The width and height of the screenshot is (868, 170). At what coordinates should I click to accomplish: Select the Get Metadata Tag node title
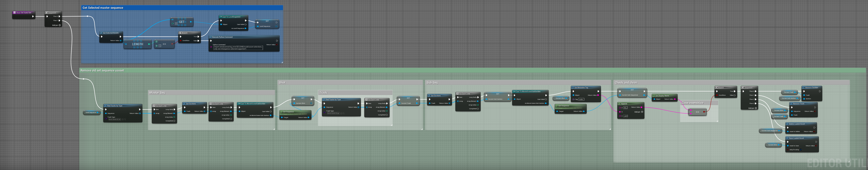(x=581, y=87)
